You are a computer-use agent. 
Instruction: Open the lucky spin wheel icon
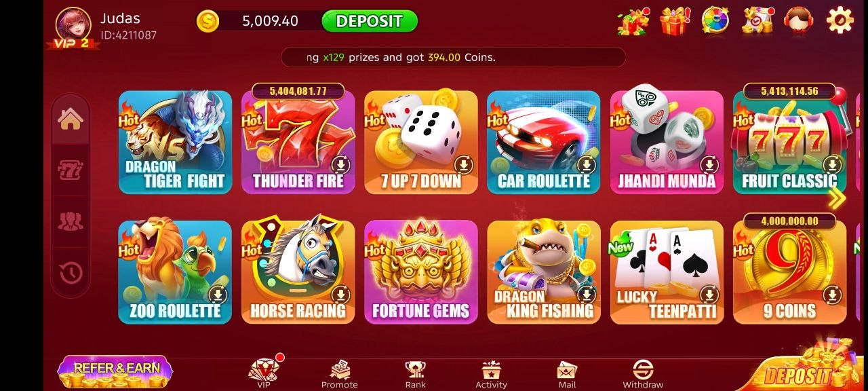(x=715, y=20)
